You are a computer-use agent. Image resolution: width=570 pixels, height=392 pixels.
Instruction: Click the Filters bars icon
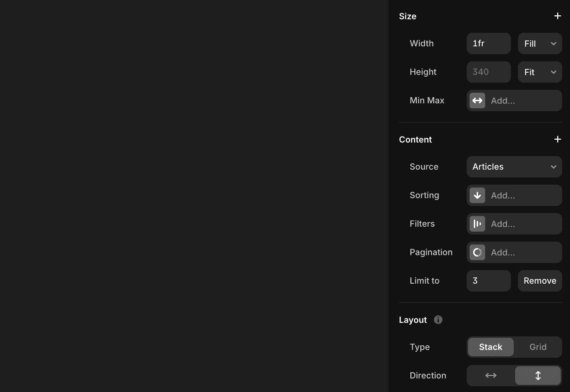point(477,224)
